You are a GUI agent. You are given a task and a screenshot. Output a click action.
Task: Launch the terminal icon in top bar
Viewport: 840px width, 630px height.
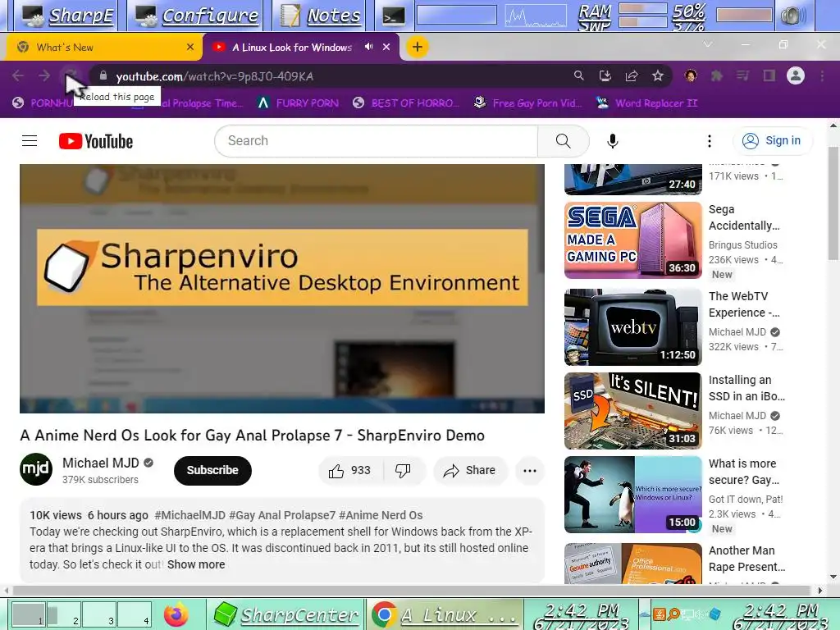(x=393, y=16)
